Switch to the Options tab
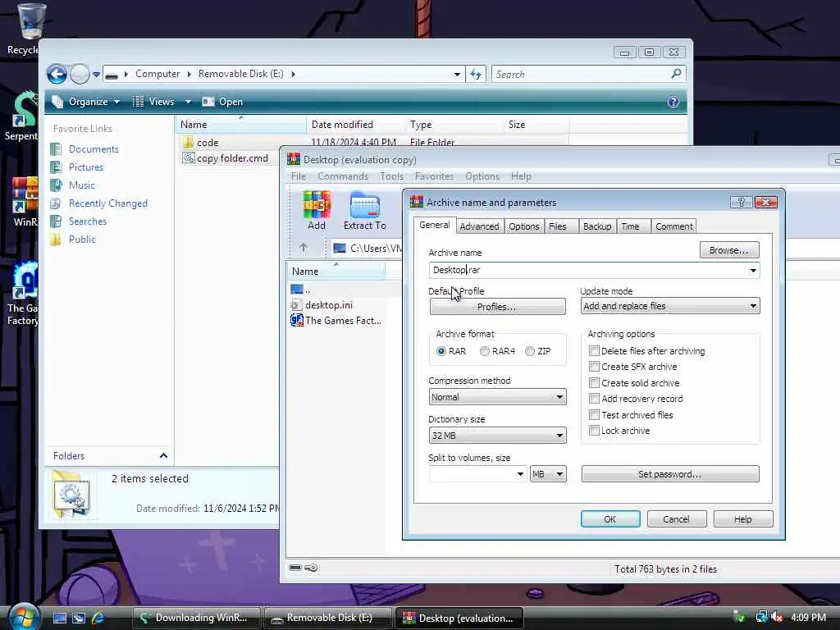 (524, 226)
